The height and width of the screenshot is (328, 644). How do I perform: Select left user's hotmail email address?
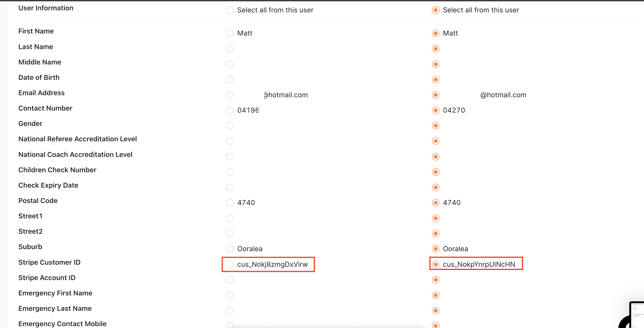pos(230,95)
